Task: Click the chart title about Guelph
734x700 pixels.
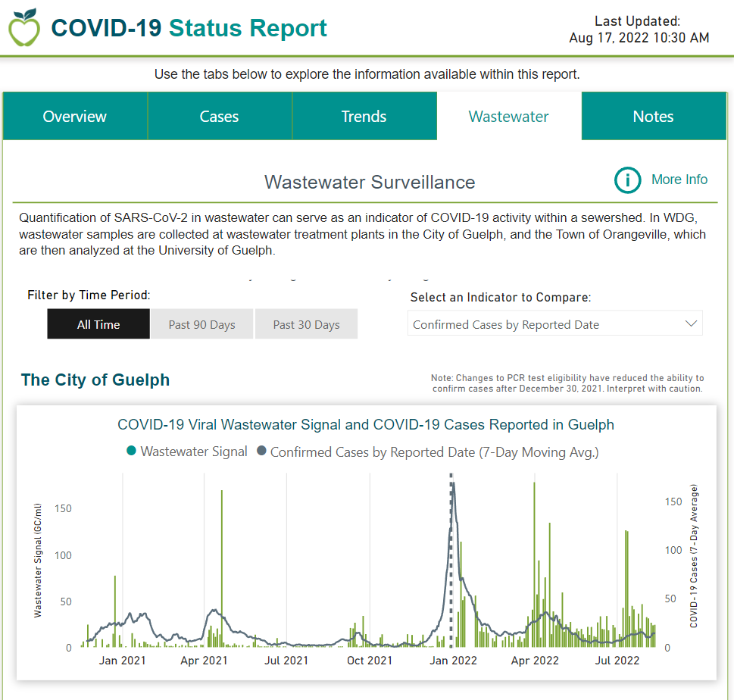Action: (366, 424)
